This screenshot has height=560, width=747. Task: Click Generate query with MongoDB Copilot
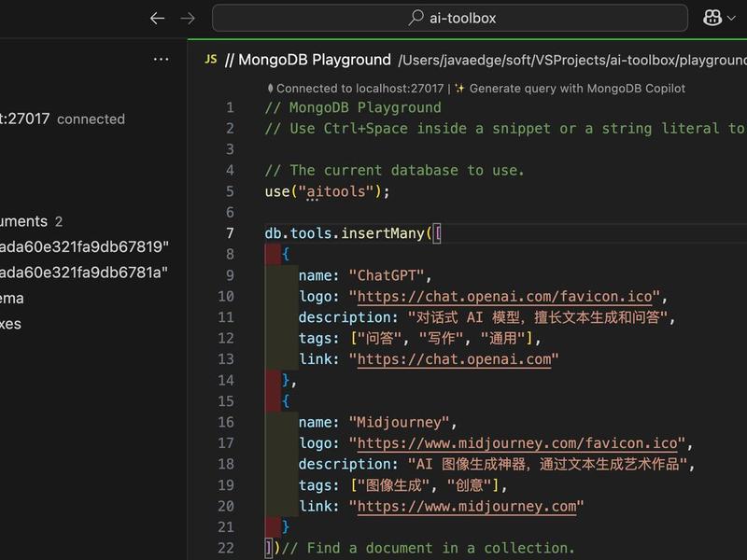point(570,89)
